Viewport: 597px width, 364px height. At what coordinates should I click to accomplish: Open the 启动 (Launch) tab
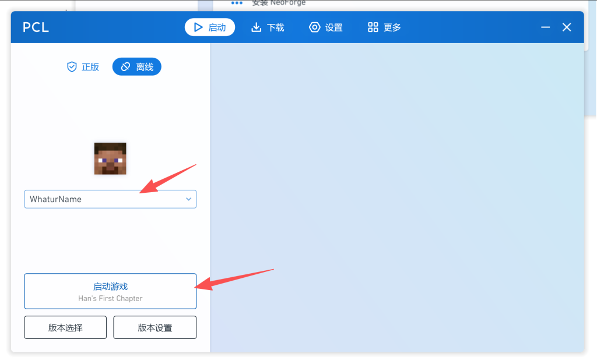(210, 27)
